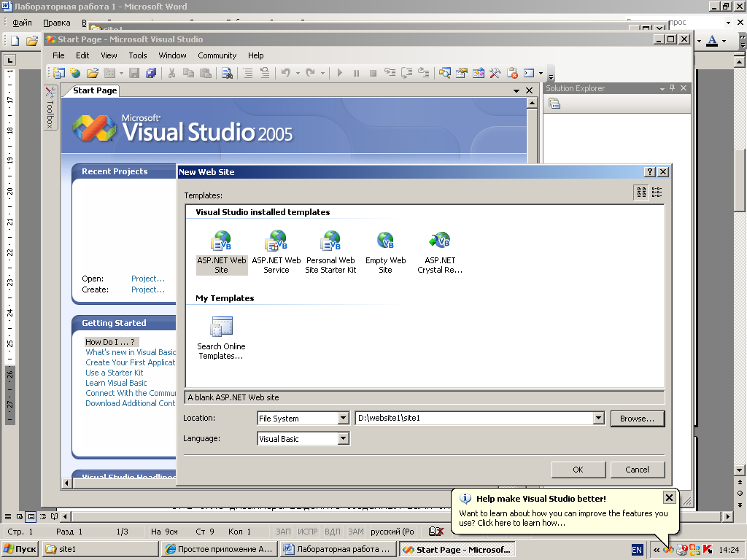This screenshot has width=747, height=560.
Task: Click the Find in Files binoculars icon
Action: coord(228,73)
